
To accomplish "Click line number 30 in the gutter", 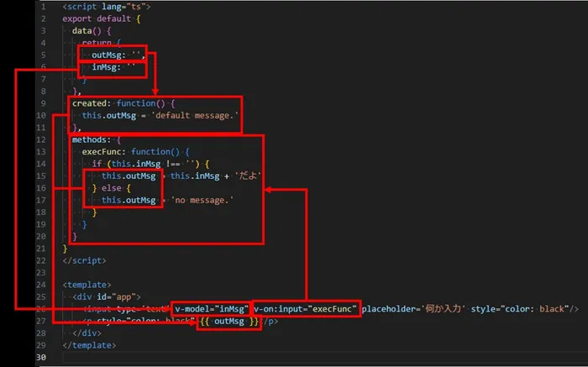I will tap(42, 358).
